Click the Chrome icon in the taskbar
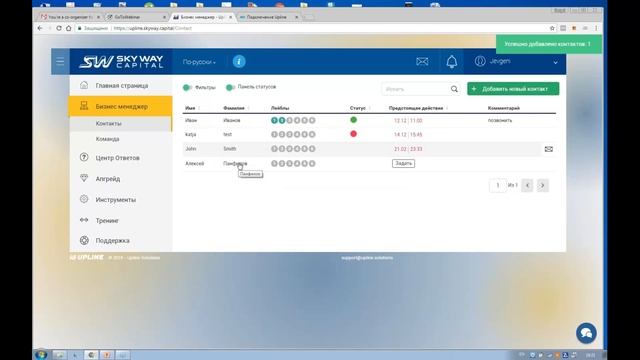Screen dimensions: 640x360 click(x=91, y=355)
